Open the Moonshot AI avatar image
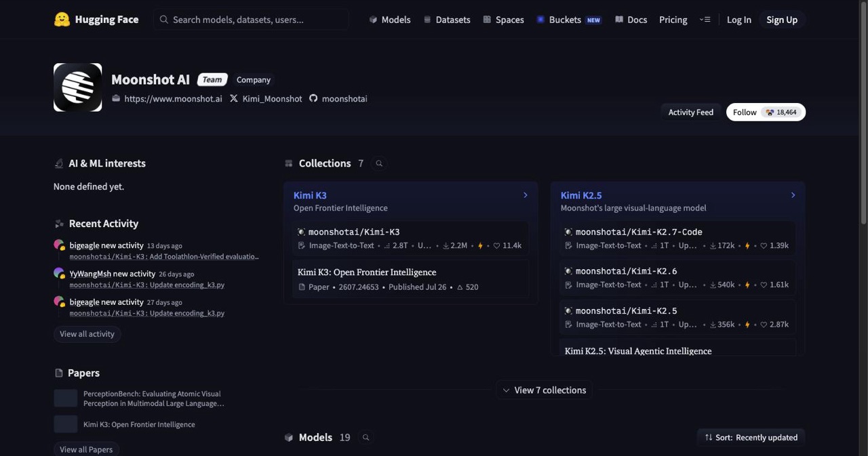 click(78, 87)
